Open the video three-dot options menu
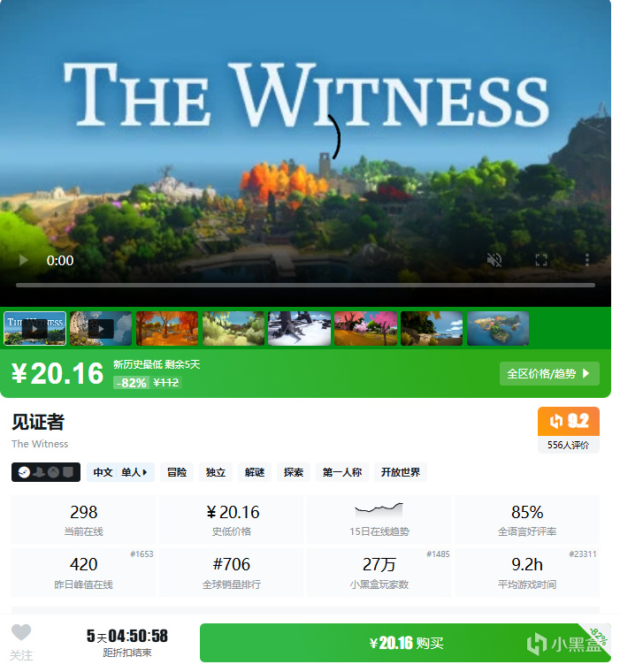Viewport: 620px width, 672px height. 587,260
